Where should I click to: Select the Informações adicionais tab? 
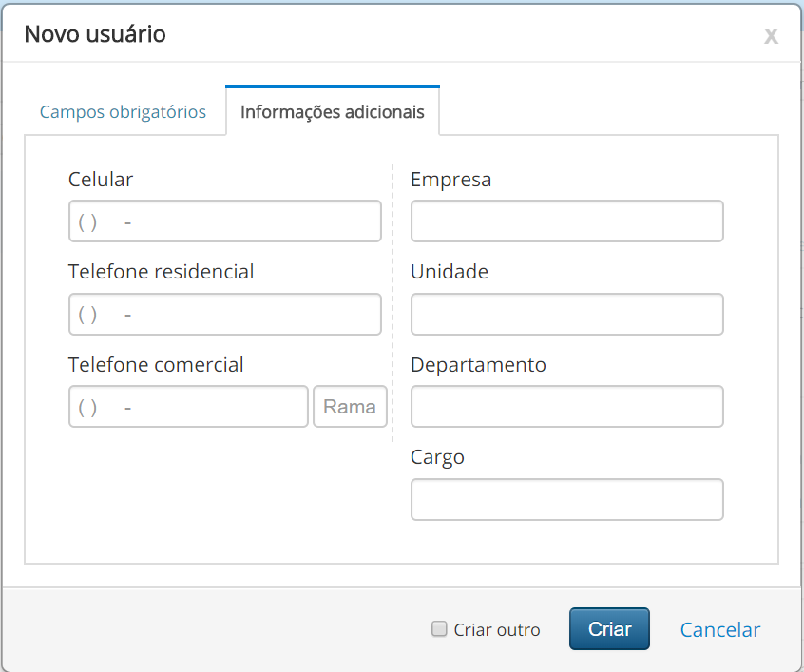[332, 112]
